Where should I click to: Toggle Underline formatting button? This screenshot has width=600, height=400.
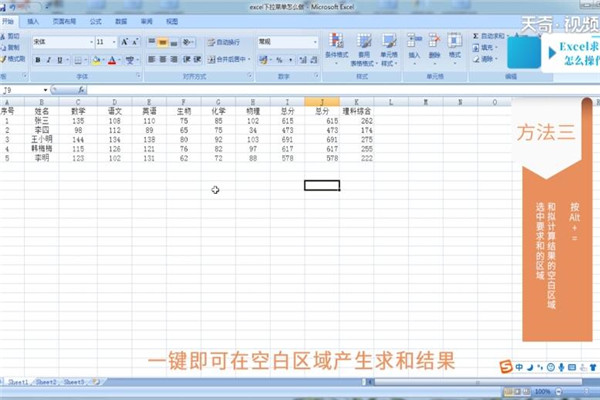click(59, 60)
